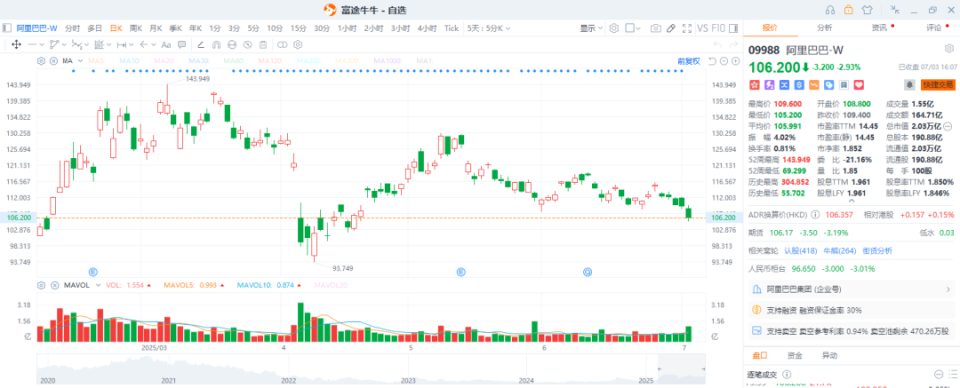The height and width of the screenshot is (388, 960).
Task: Zoom out the chart with minus icon
Action: pyautogui.click(x=724, y=61)
